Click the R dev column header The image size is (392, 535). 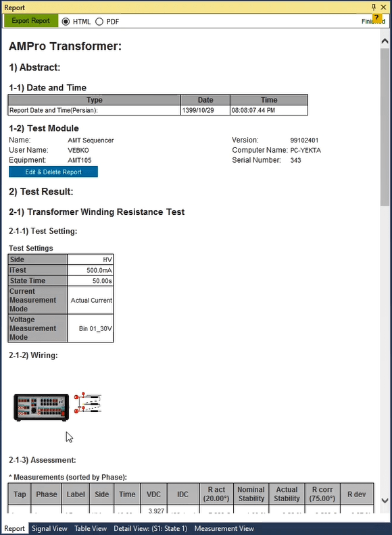(x=357, y=494)
